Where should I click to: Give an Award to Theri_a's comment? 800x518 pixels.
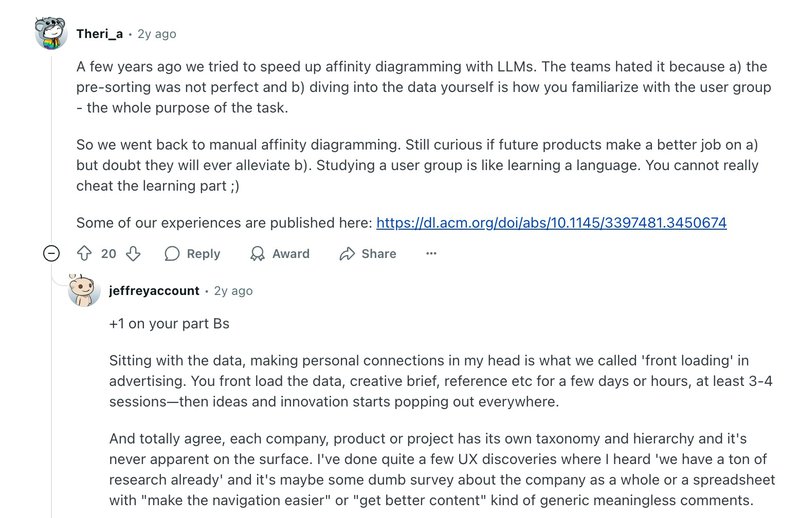pos(279,254)
